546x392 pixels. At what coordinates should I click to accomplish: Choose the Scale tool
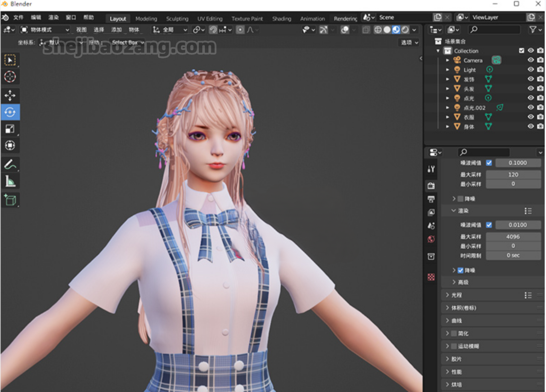(x=10, y=129)
